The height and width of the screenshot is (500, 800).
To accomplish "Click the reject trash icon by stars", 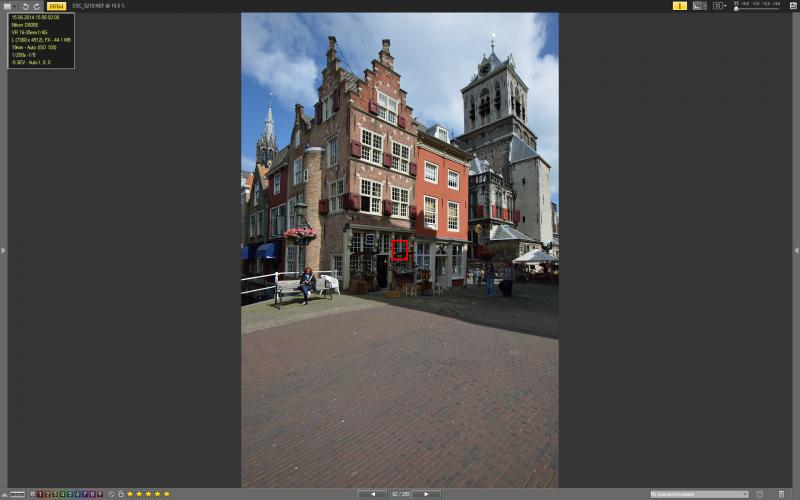I will pos(121,494).
